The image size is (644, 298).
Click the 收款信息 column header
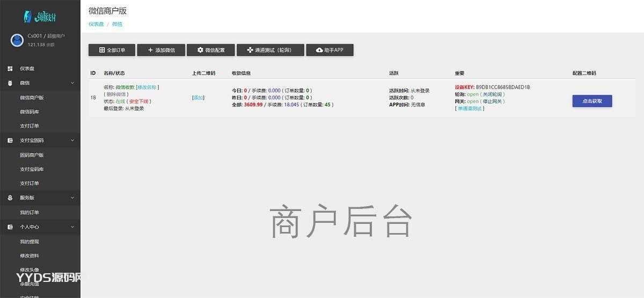241,73
